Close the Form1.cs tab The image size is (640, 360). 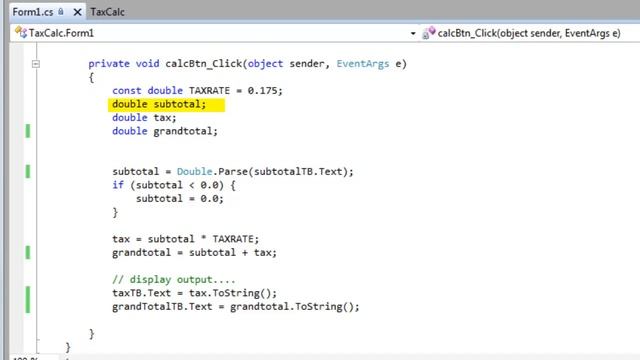(x=77, y=12)
